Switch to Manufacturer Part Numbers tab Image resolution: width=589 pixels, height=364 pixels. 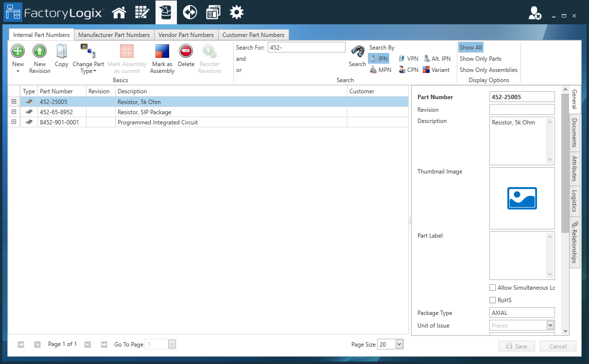pyautogui.click(x=114, y=35)
